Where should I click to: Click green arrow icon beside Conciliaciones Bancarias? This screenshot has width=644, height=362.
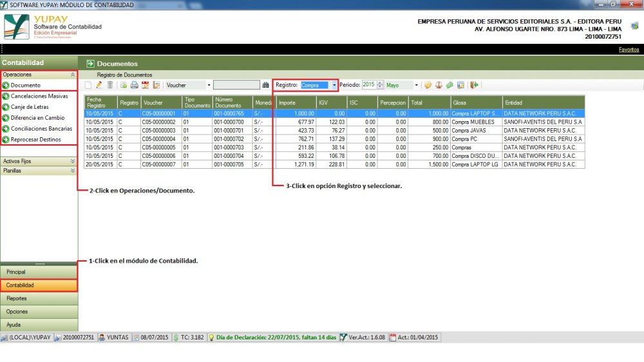tap(6, 129)
